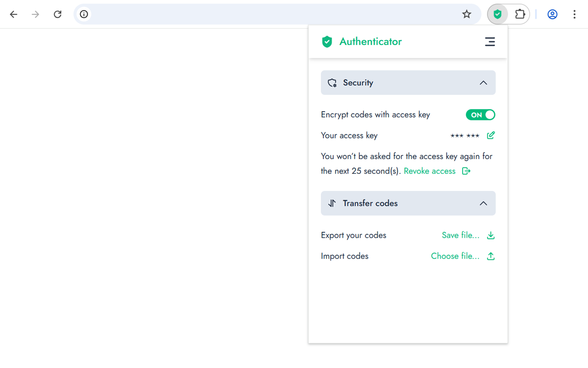
Task: View site information icon in address bar
Action: click(84, 14)
